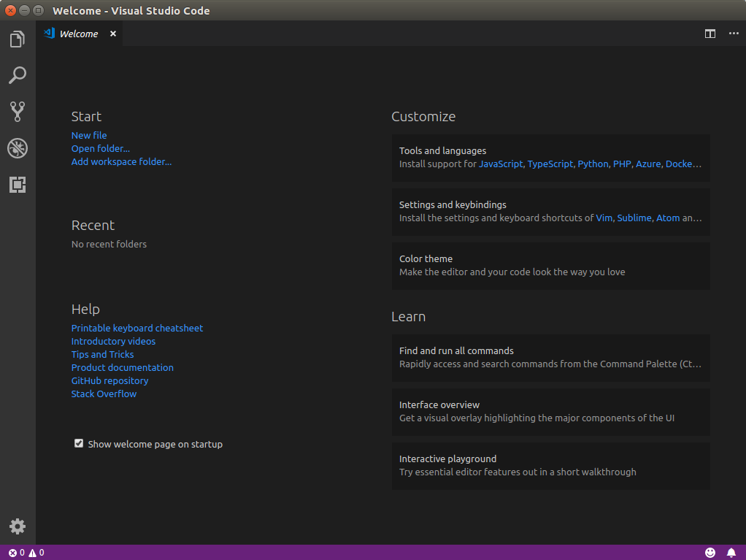The height and width of the screenshot is (560, 746).
Task: Open Printable keyboard cheatsheet link
Action: click(x=137, y=328)
